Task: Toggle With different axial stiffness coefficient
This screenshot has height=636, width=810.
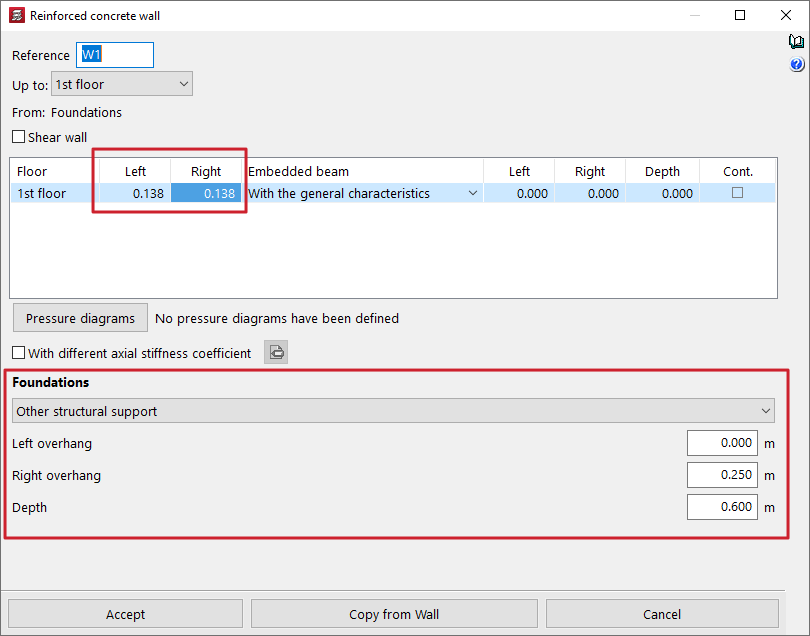Action: click(x=19, y=353)
